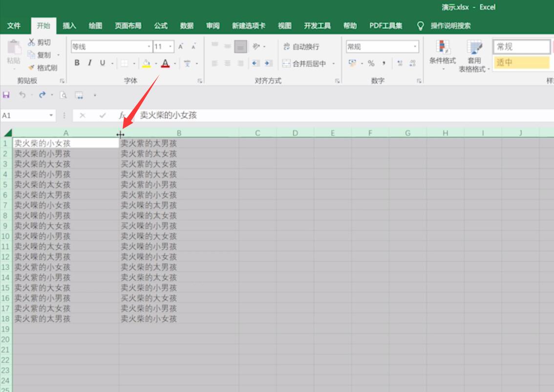The height and width of the screenshot is (392, 554).
Task: Switch to the 插入 tab
Action: coord(69,25)
